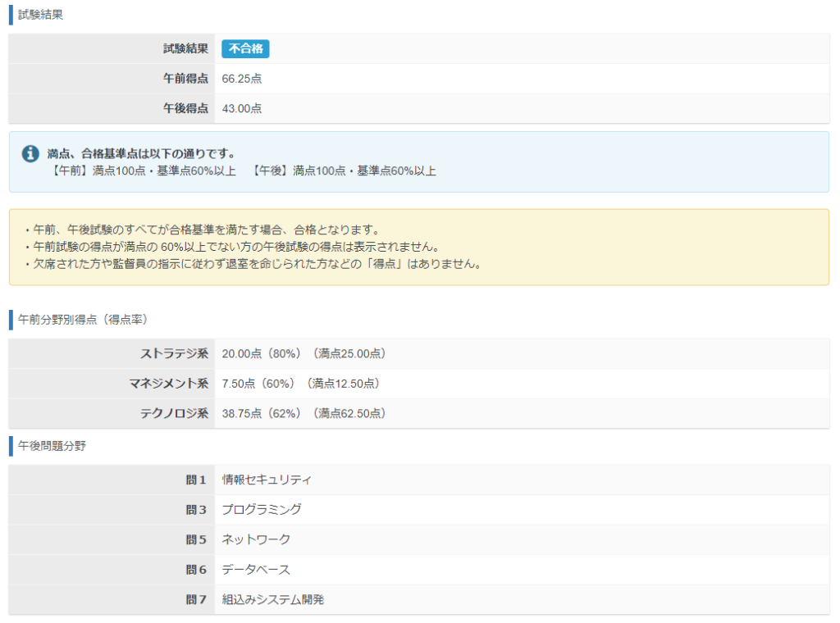Click 組込みシステム開発 in the 問7 row
The width and height of the screenshot is (840, 623).
(273, 599)
